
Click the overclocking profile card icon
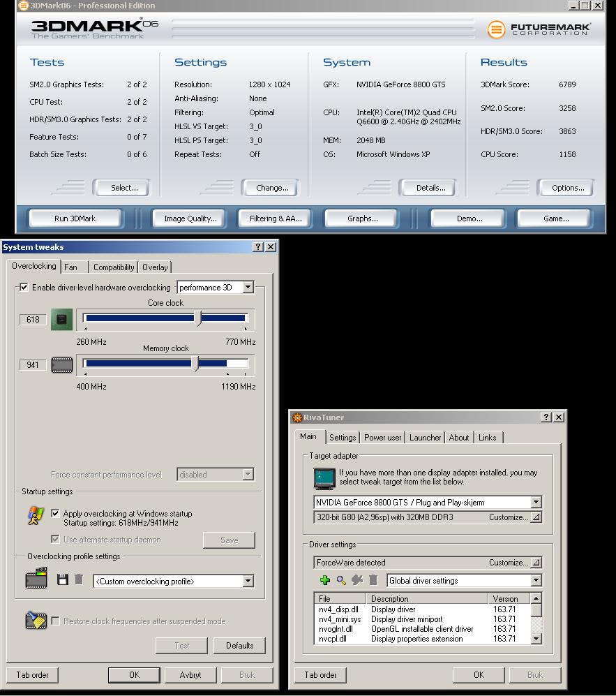point(36,578)
